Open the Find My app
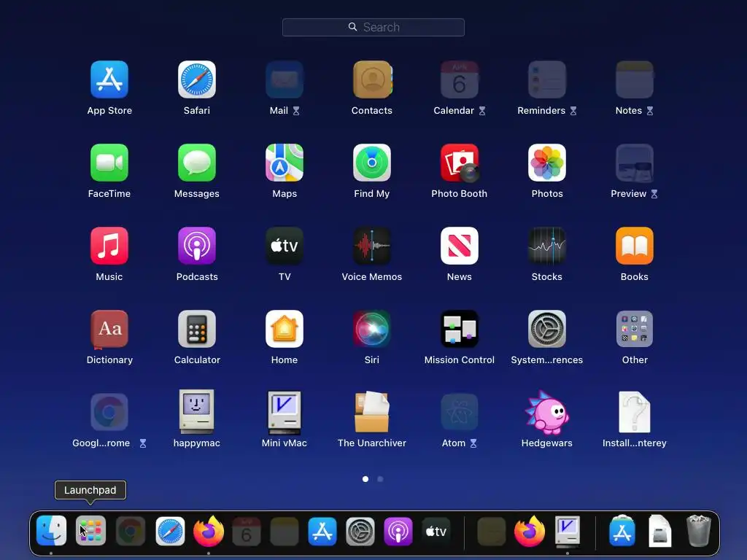Viewport: 747px width, 560px height. coord(372,163)
